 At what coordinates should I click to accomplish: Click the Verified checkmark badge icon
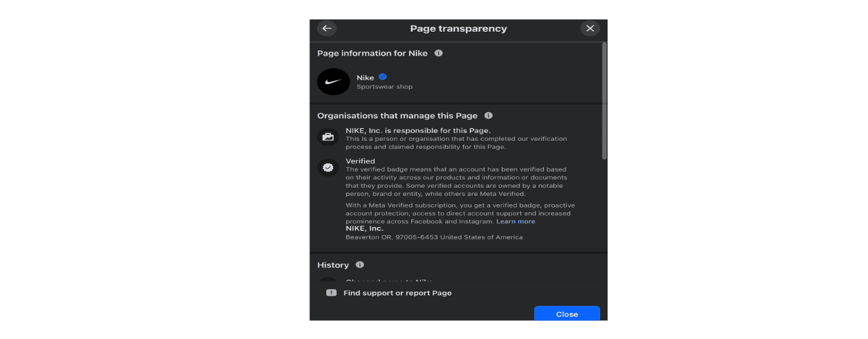pos(328,167)
